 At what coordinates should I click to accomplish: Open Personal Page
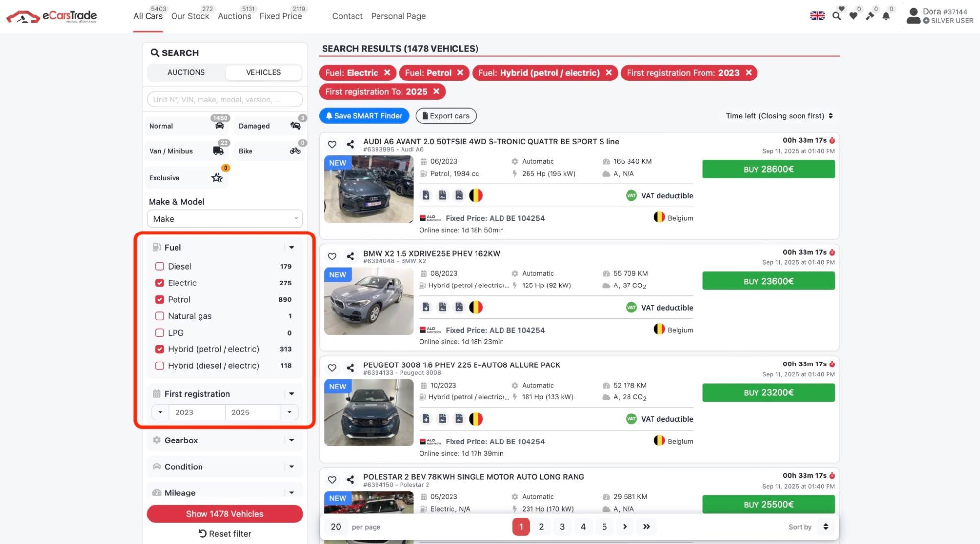click(x=398, y=16)
